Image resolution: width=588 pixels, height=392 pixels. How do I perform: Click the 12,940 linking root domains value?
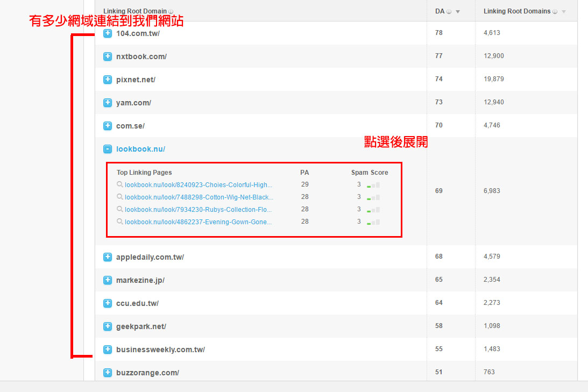click(x=493, y=102)
